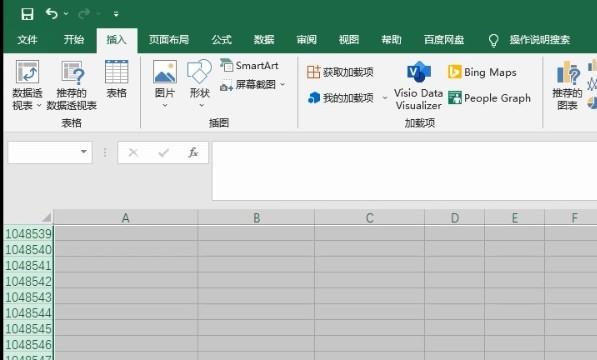The width and height of the screenshot is (597, 360).
Task: Switch to the 开始 tab
Action: point(73,40)
